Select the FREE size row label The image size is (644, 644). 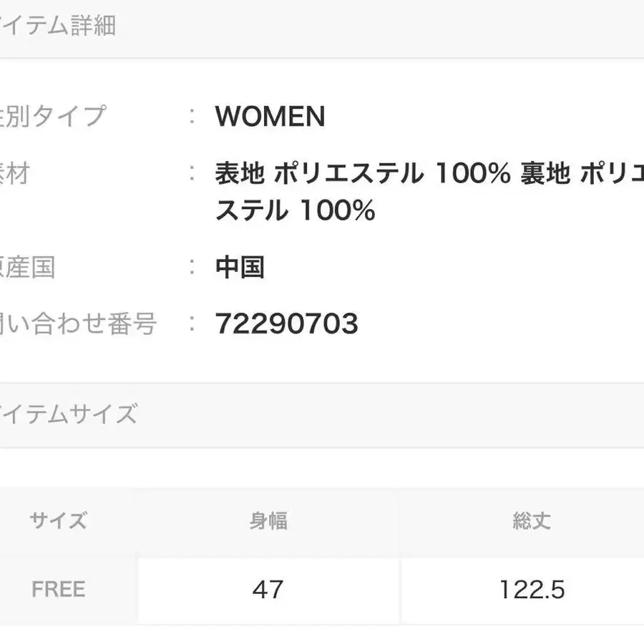tap(59, 590)
